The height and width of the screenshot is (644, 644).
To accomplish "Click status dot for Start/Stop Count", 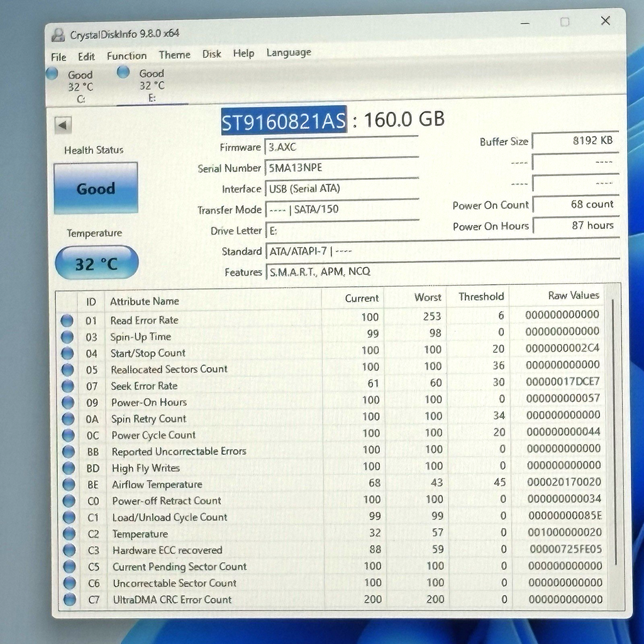I will click(67, 353).
